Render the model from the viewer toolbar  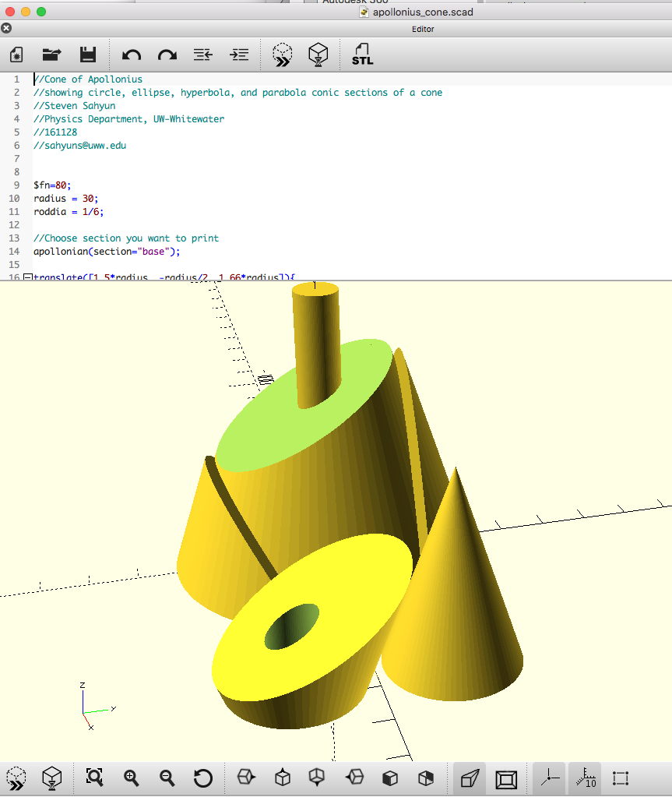pyautogui.click(x=52, y=778)
